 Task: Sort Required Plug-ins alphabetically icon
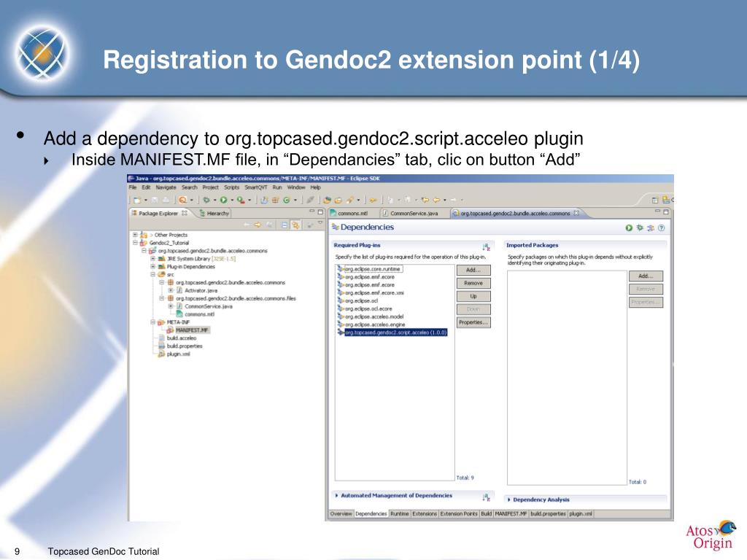(x=487, y=246)
